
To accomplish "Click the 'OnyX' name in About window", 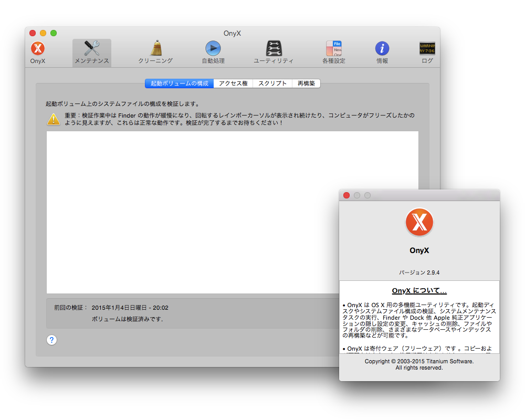I will (419, 250).
